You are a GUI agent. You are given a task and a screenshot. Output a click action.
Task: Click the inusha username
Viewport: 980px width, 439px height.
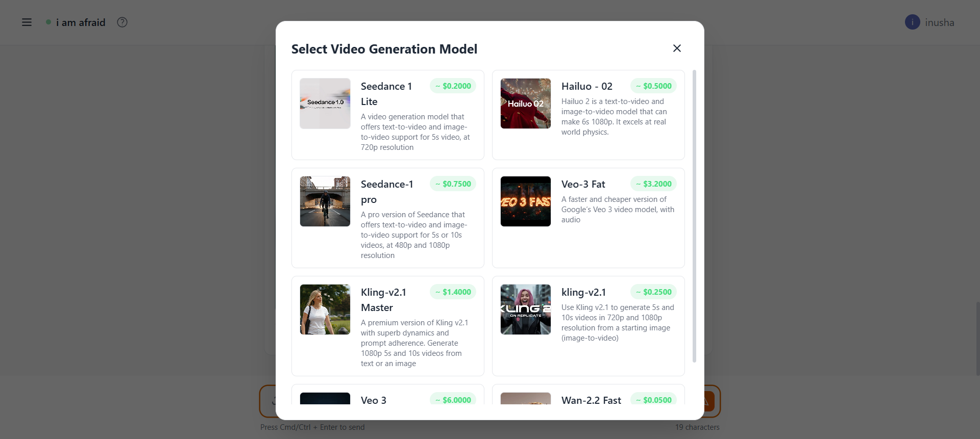[x=940, y=22]
